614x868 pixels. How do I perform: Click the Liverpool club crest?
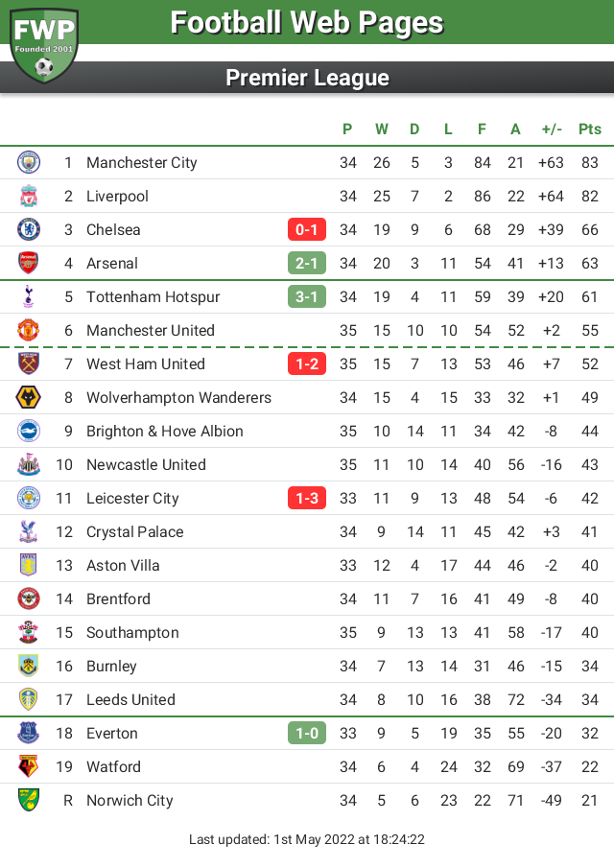click(29, 197)
